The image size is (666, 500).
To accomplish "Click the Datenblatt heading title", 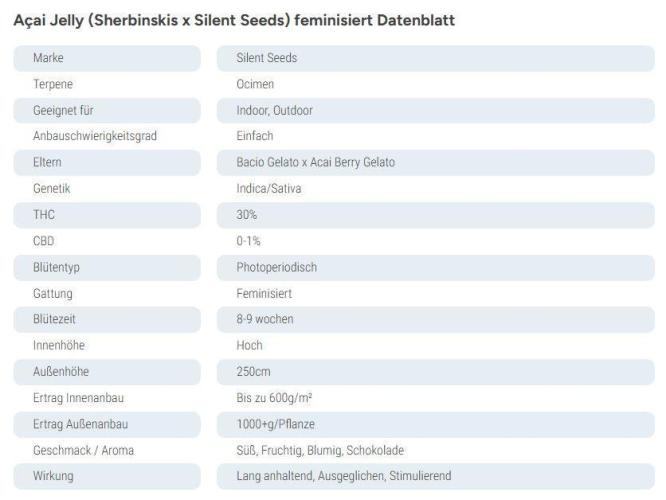I will pos(235,21).
